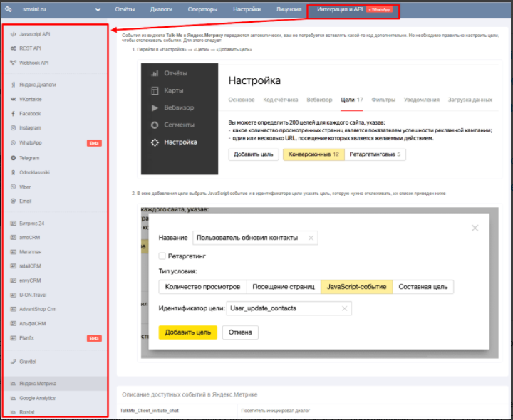Open the Интеграция и API tab
The image size is (513, 420).
point(340,10)
